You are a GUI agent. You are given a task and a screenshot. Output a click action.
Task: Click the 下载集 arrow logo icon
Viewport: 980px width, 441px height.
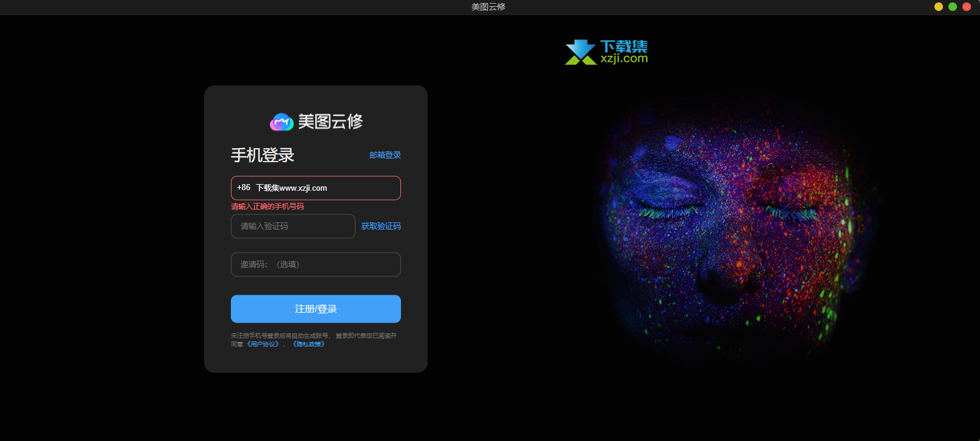pos(580,52)
